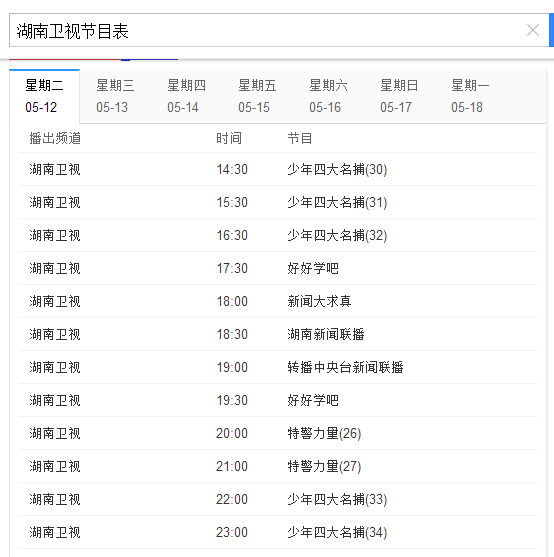Click the 16:30 time cell
The image size is (554, 557).
(232, 236)
